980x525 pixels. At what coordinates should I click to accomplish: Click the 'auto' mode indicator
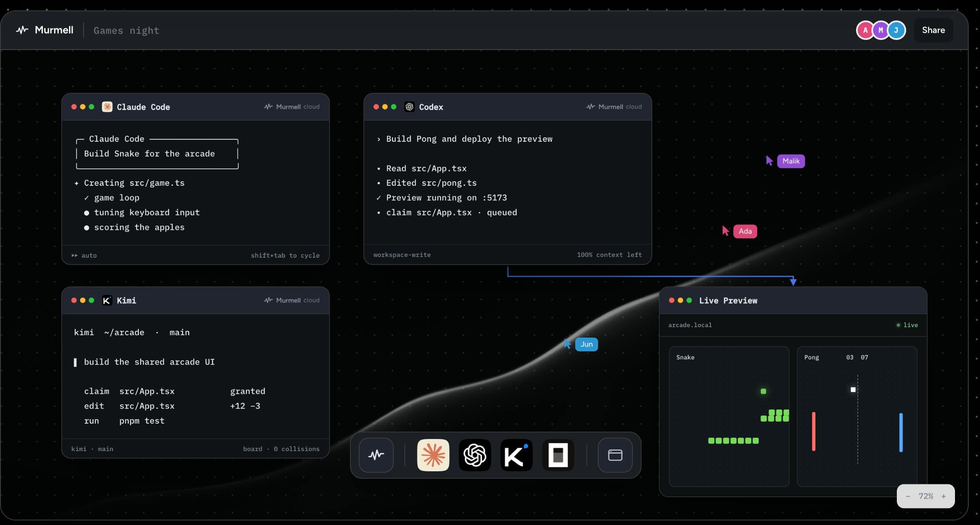(x=84, y=255)
